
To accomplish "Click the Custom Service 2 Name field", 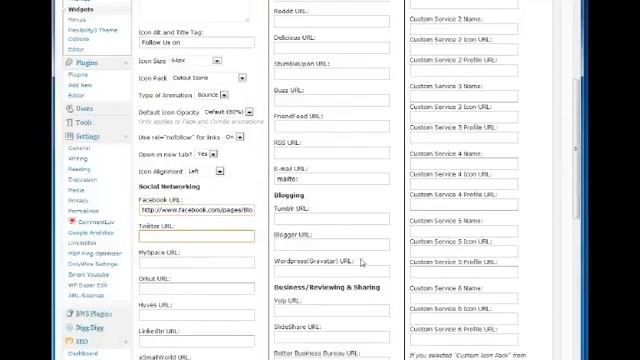I will click(464, 29).
